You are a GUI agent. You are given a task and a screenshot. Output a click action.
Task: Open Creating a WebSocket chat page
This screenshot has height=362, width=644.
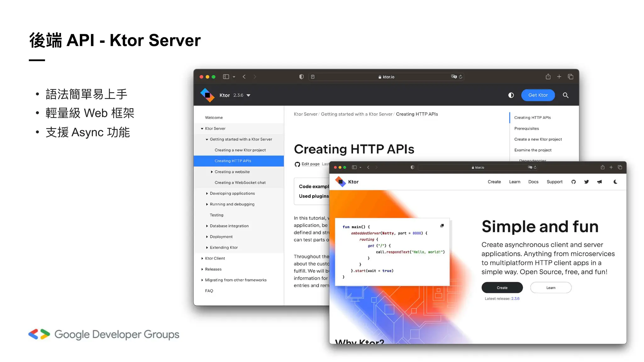pyautogui.click(x=240, y=183)
